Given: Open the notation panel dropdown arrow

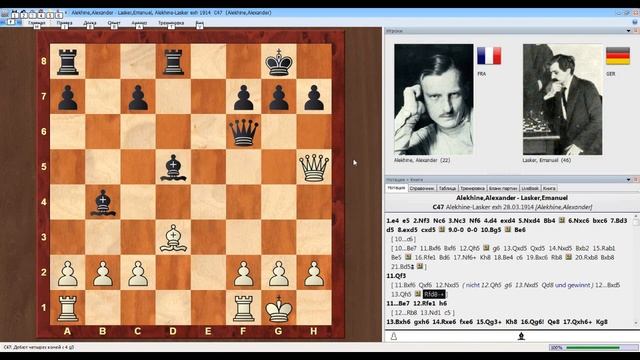Looking at the screenshot, I should tap(628, 180).
